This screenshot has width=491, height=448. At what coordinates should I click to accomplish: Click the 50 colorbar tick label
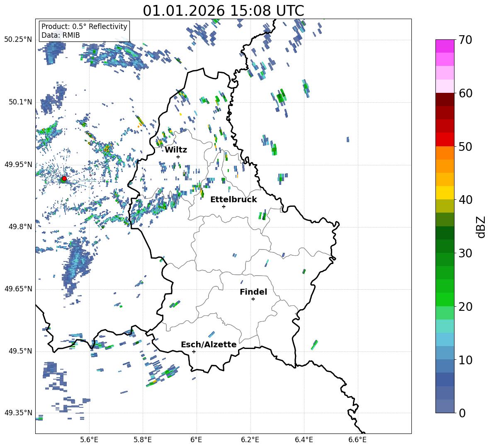tap(465, 146)
